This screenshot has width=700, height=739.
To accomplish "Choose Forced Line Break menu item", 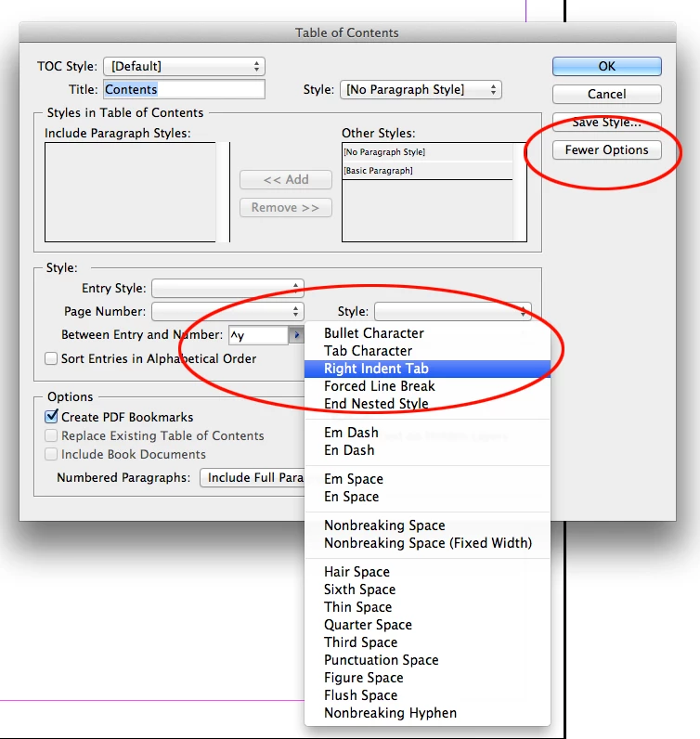I will click(427, 386).
